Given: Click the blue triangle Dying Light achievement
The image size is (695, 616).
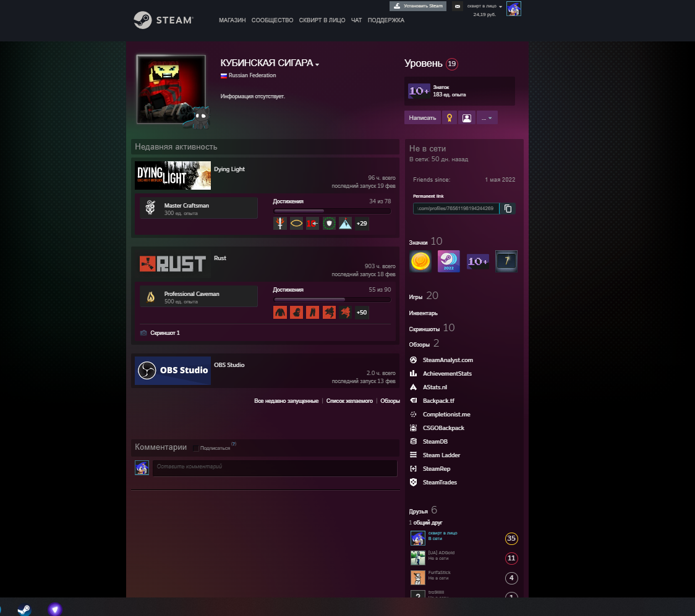Looking at the screenshot, I should click(x=345, y=224).
